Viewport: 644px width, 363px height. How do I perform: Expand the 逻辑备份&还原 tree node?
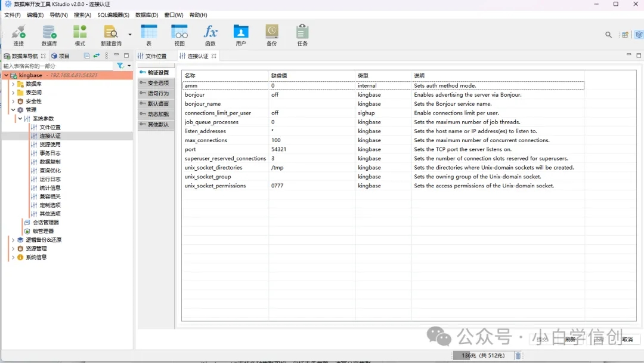(x=13, y=239)
